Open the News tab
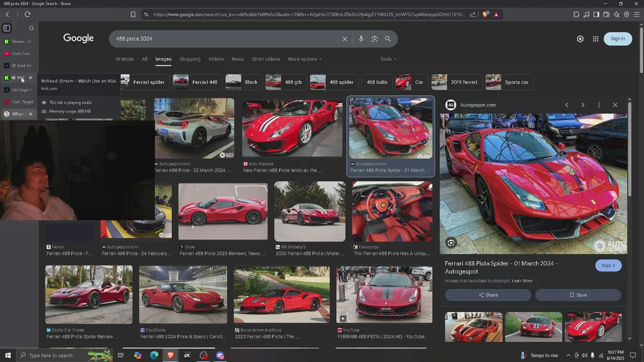Screen dimensions: 644x362 [237, 59]
